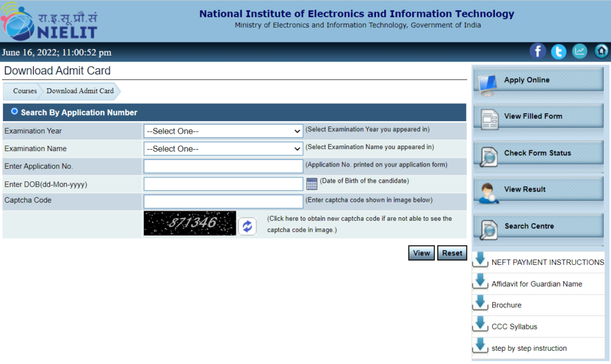Image resolution: width=611 pixels, height=364 pixels.
Task: Focus the Captcha Code input field
Action: click(x=224, y=201)
